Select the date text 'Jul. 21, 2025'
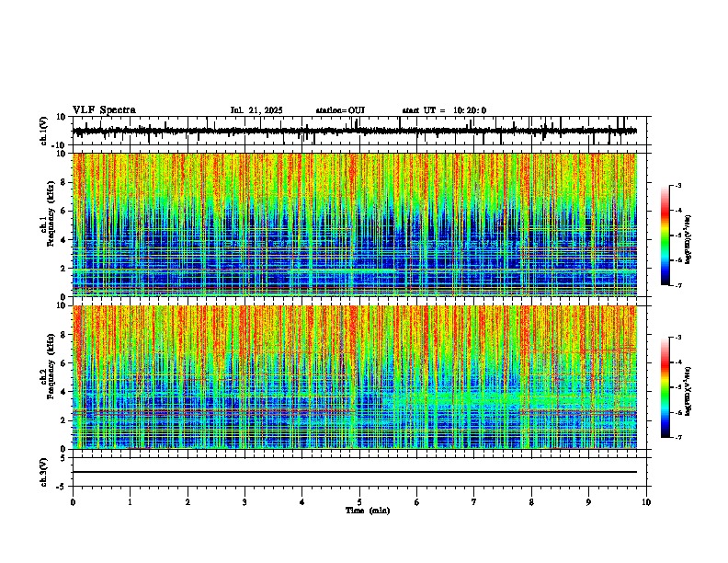Viewport: 728px width, 563px height. pos(256,110)
